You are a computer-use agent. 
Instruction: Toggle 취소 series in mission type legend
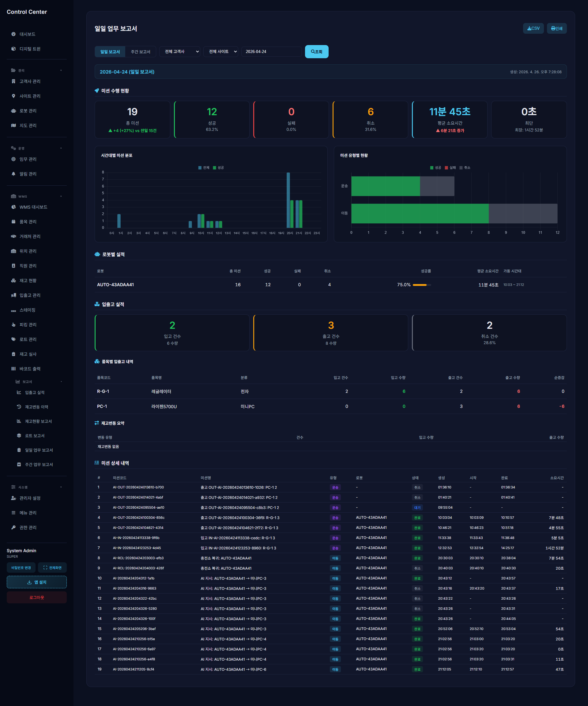[x=465, y=168]
